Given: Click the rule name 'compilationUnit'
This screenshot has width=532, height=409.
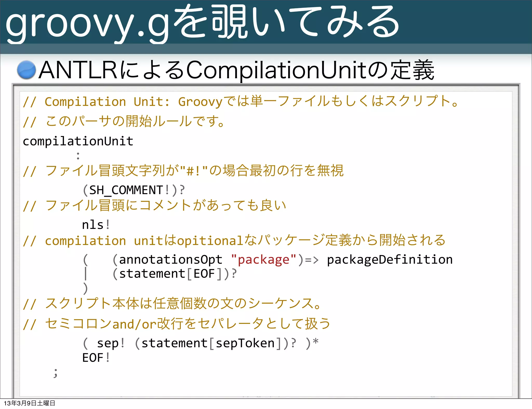Looking at the screenshot, I should [78, 141].
